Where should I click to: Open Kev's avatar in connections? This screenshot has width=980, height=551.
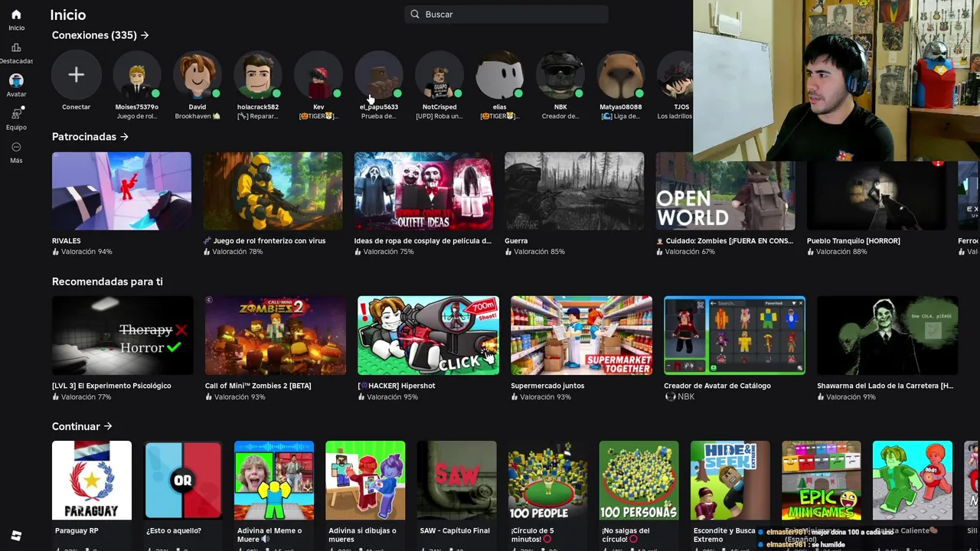click(x=318, y=75)
